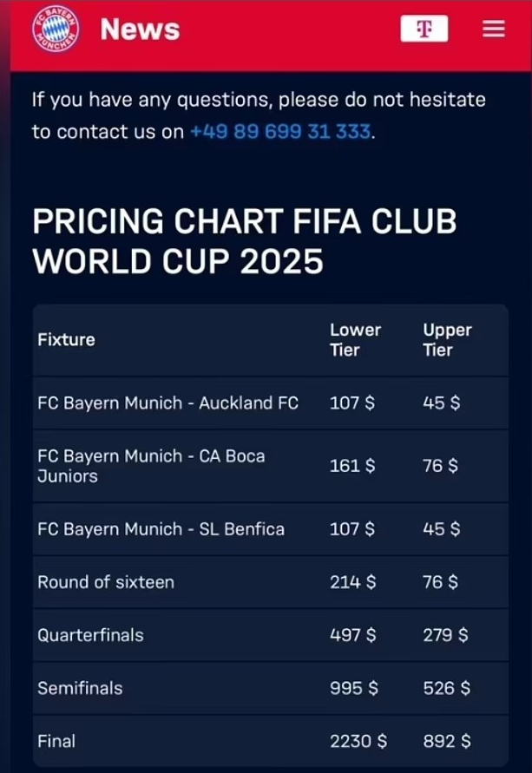This screenshot has width=532, height=773.
Task: Click the Lower Tier column header
Action: (356, 340)
